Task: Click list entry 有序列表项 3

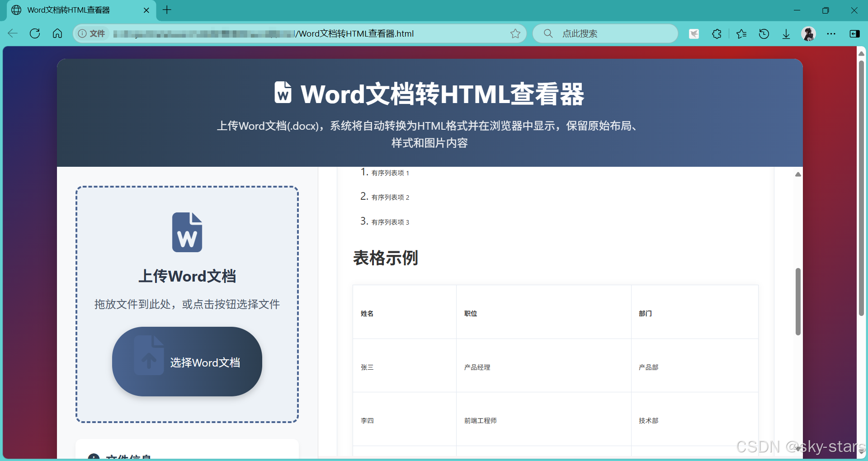Action: [x=390, y=222]
